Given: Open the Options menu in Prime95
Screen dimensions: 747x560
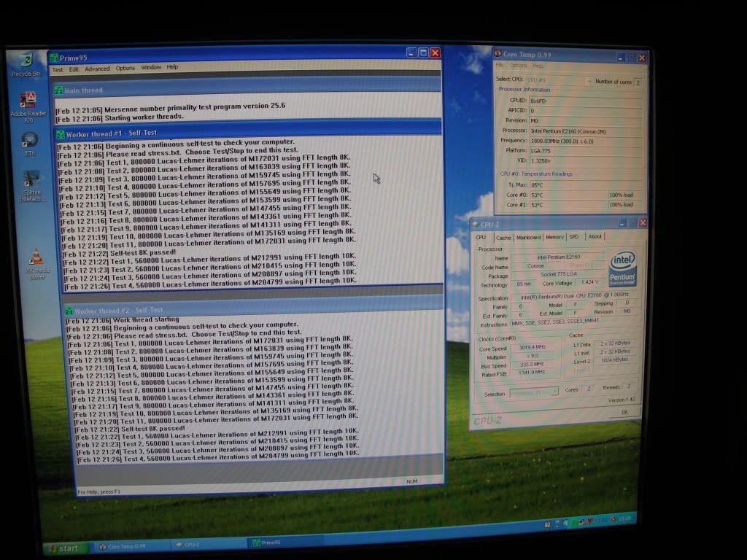Looking at the screenshot, I should coord(125,68).
